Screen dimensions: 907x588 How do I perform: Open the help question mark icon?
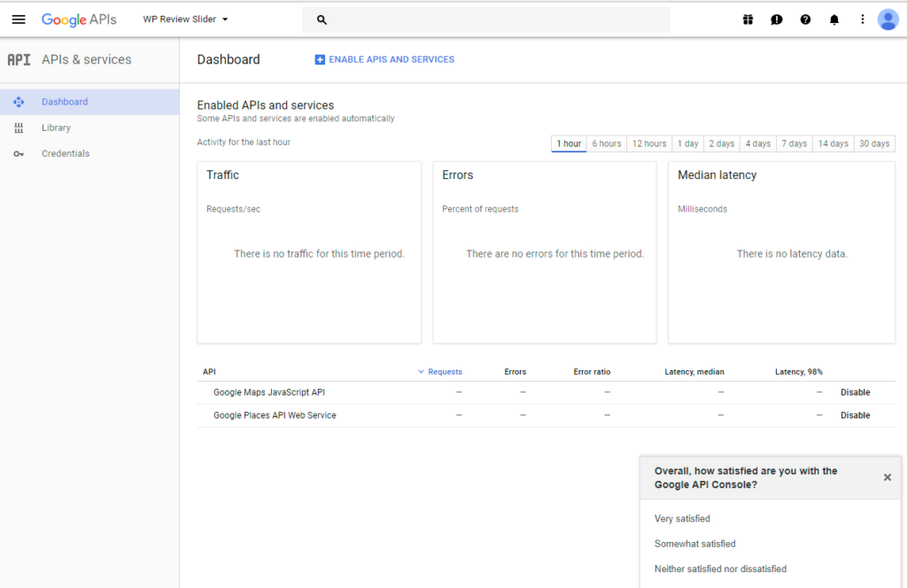coord(805,19)
